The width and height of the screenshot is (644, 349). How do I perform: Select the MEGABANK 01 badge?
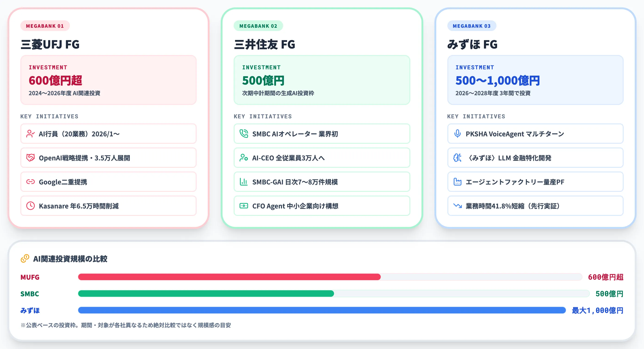pyautogui.click(x=45, y=26)
